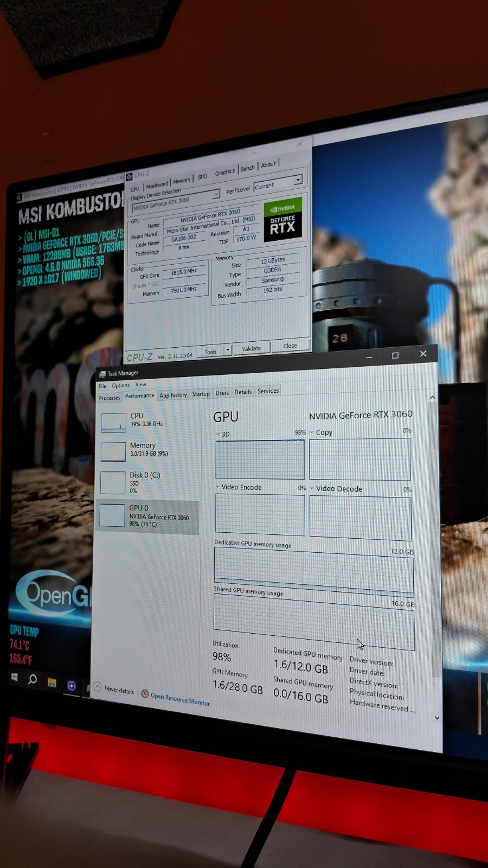Select the CPU-Z SPD tab
The image size is (488, 868).
pos(202,177)
